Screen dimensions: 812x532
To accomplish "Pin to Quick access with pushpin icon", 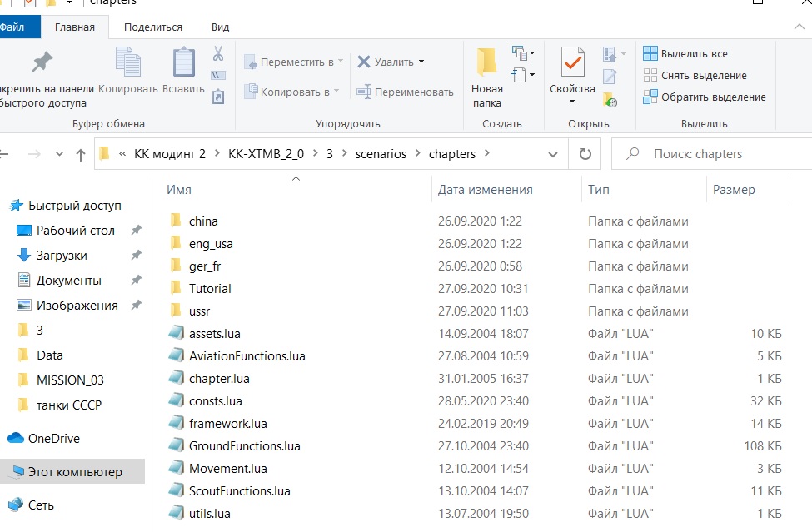I will 42,62.
